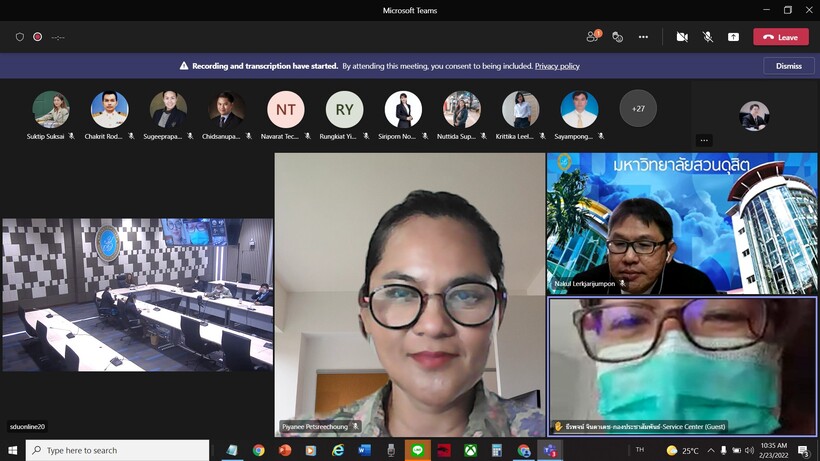Turn on the camera
The image size is (820, 461).
pos(682,37)
